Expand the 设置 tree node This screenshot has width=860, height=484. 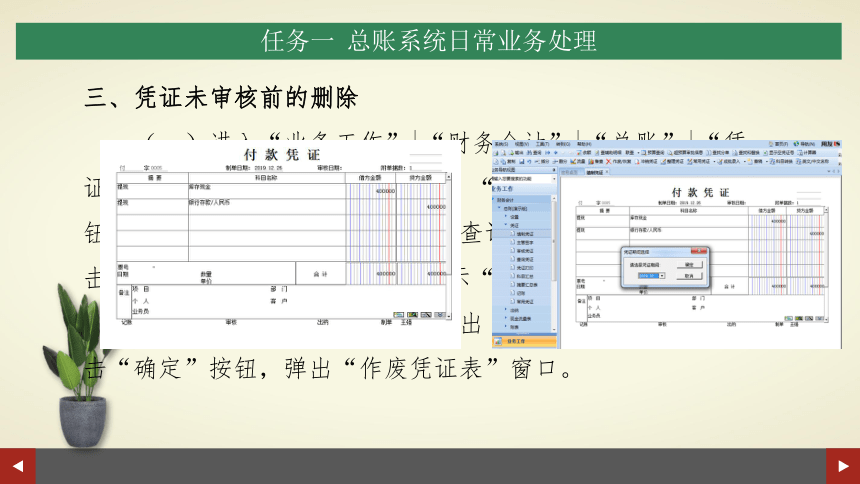pyautogui.click(x=505, y=216)
